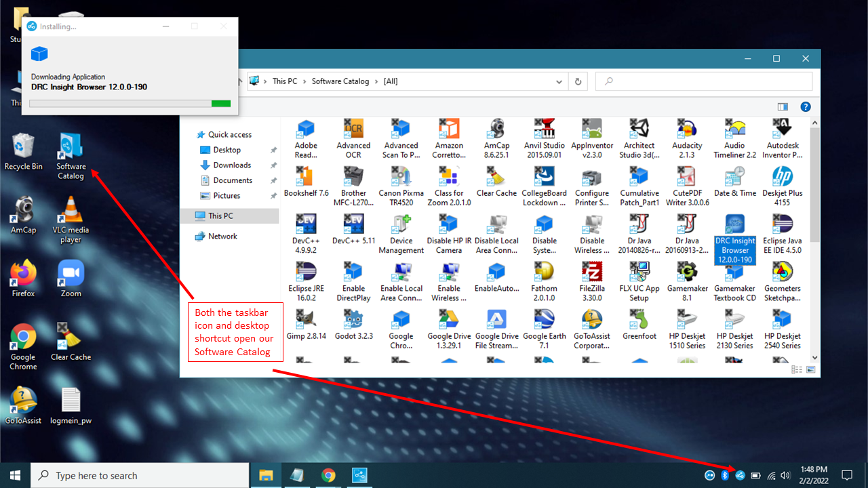Image resolution: width=868 pixels, height=488 pixels.
Task: Open File Explorer from taskbar
Action: click(266, 475)
